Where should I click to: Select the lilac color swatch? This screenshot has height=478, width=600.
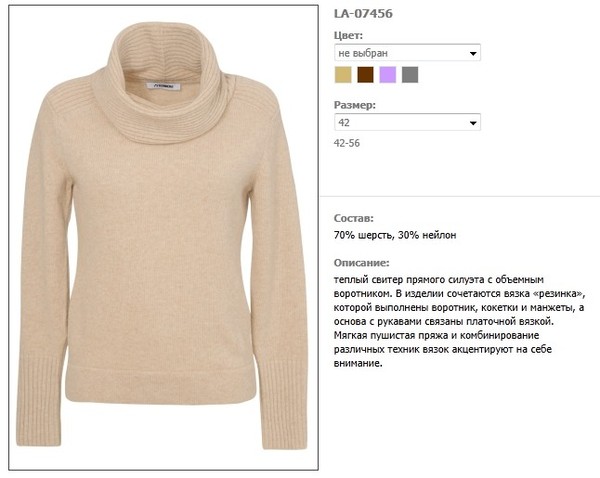click(x=388, y=75)
